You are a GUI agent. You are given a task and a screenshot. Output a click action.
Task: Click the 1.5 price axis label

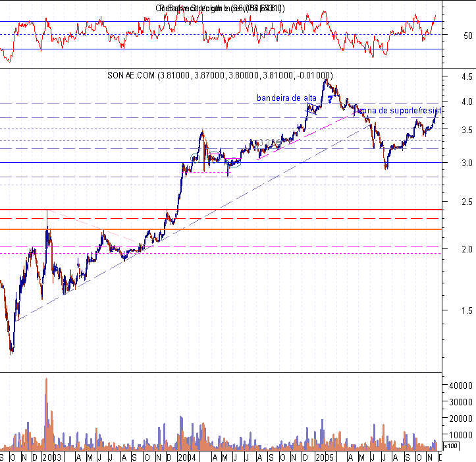tap(467, 310)
